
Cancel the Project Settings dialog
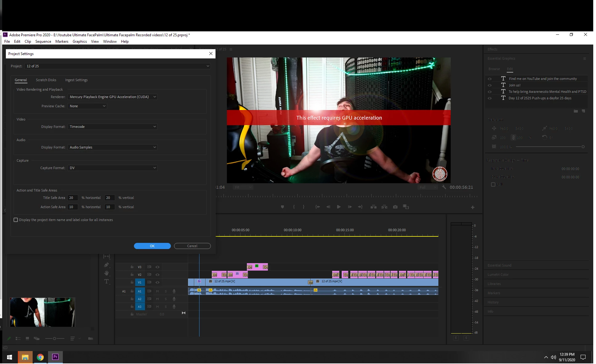192,246
